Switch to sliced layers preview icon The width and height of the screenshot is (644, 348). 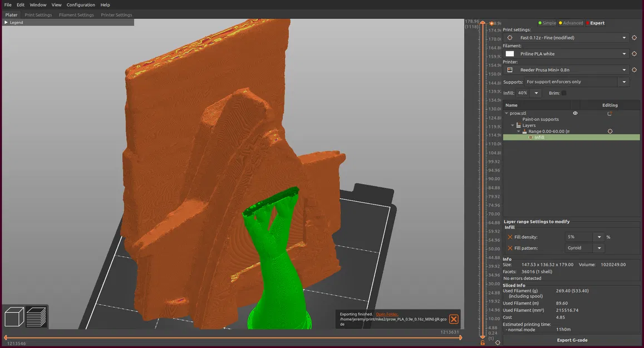pos(36,317)
